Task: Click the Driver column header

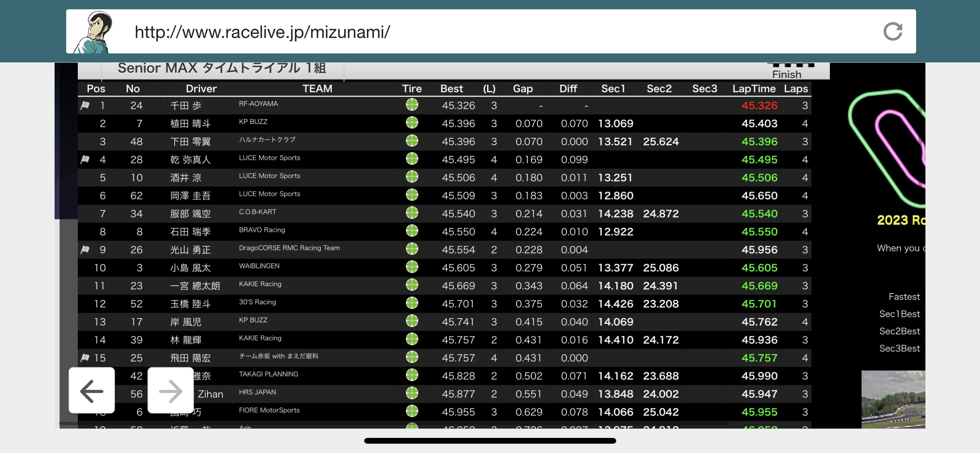Action: point(201,89)
